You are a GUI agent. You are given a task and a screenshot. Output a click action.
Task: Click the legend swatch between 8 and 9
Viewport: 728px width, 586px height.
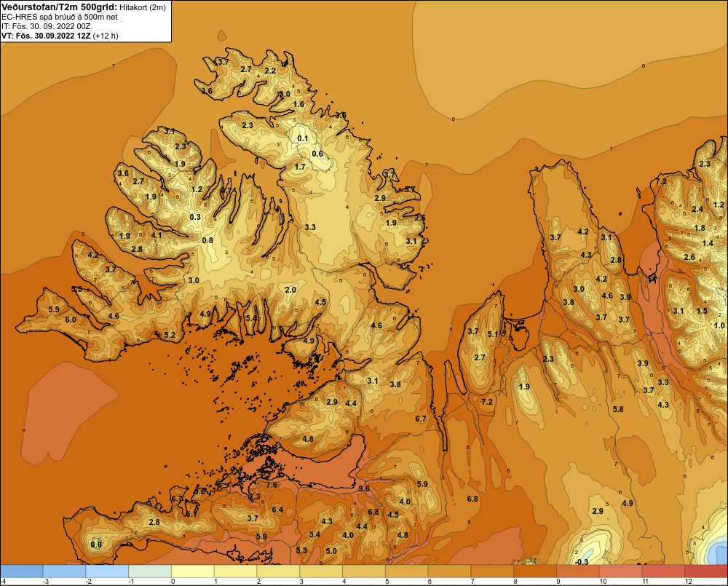click(x=535, y=571)
